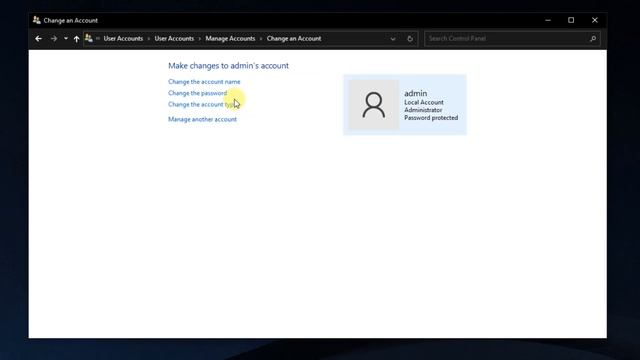Click the search magnifier icon

coord(593,38)
